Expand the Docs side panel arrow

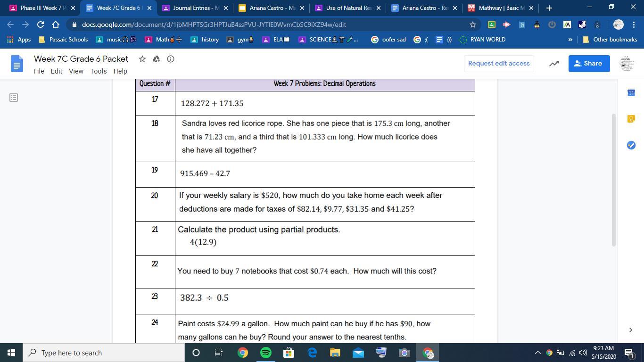click(x=631, y=330)
